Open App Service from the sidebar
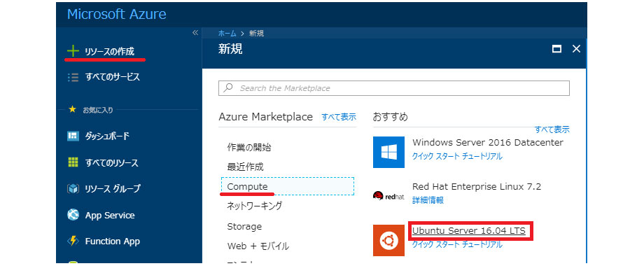This screenshot has height=266, width=644. click(x=110, y=215)
